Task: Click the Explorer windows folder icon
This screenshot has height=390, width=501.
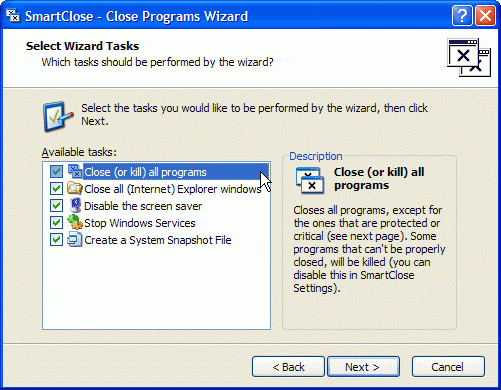Action: (75, 188)
